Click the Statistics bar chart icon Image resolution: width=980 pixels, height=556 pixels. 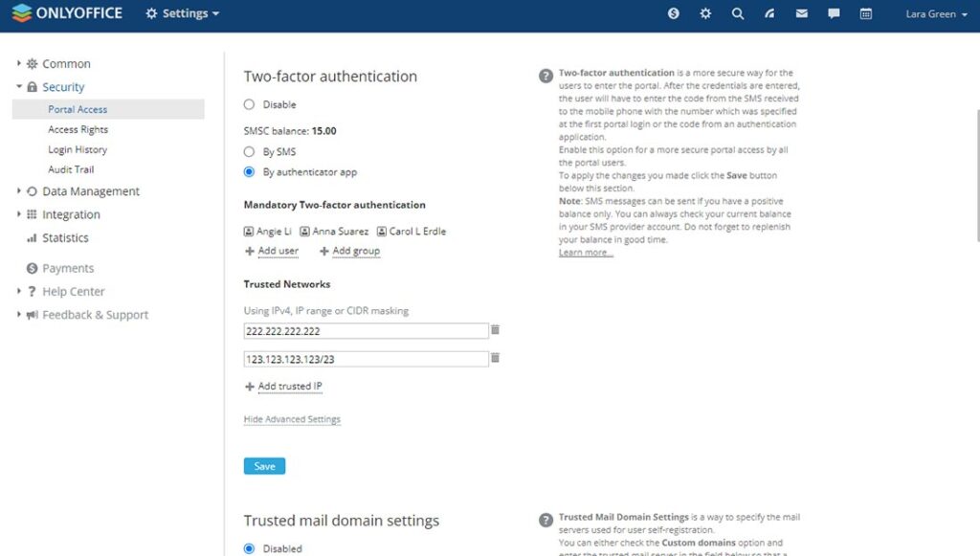[32, 238]
